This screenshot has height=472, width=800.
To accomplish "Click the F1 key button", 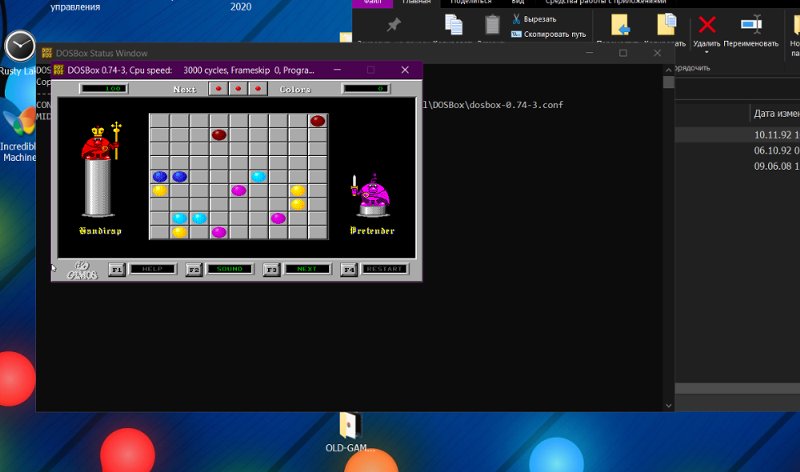I will pos(117,269).
